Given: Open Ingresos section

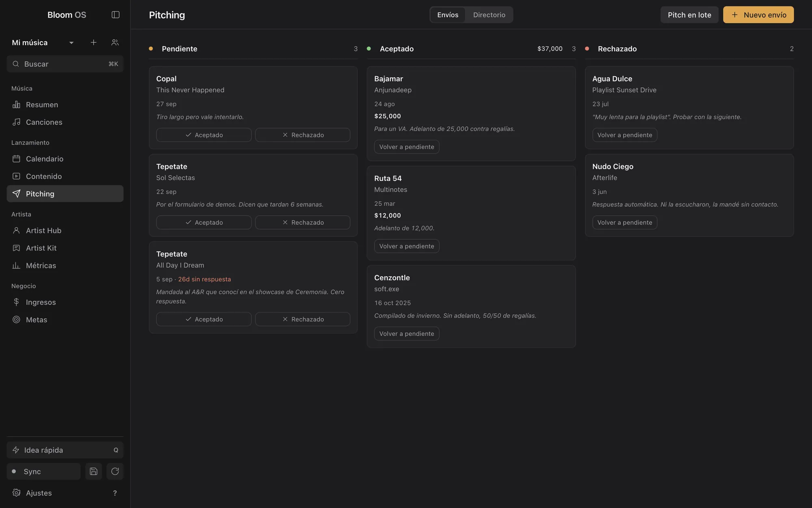Looking at the screenshot, I should coord(65,302).
